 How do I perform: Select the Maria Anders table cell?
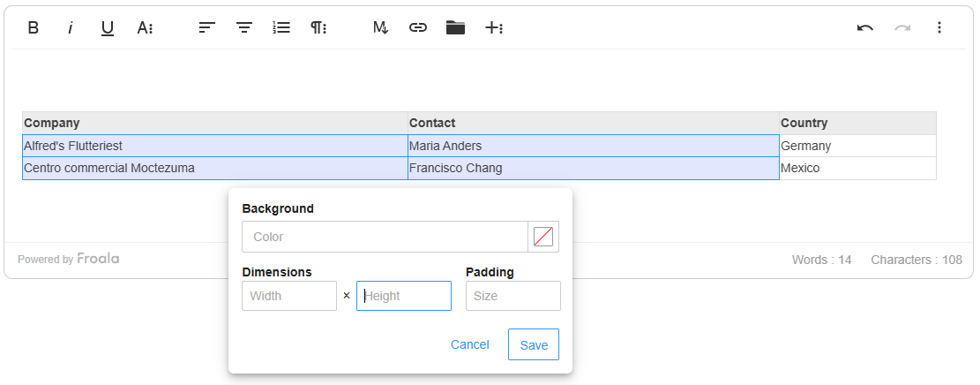click(593, 146)
